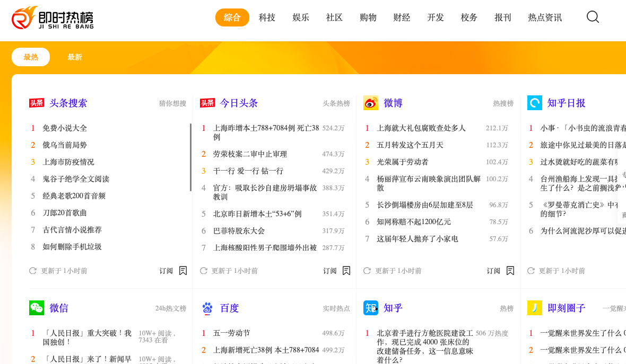The image size is (626, 364).
Task: Open the 报刊 category
Action: (502, 17)
